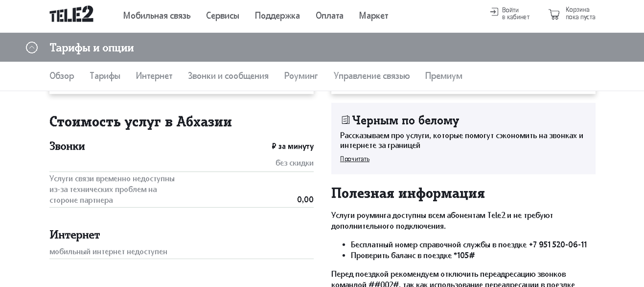This screenshot has width=644, height=287.
Task: Click the shopping cart icon
Action: (x=554, y=14)
